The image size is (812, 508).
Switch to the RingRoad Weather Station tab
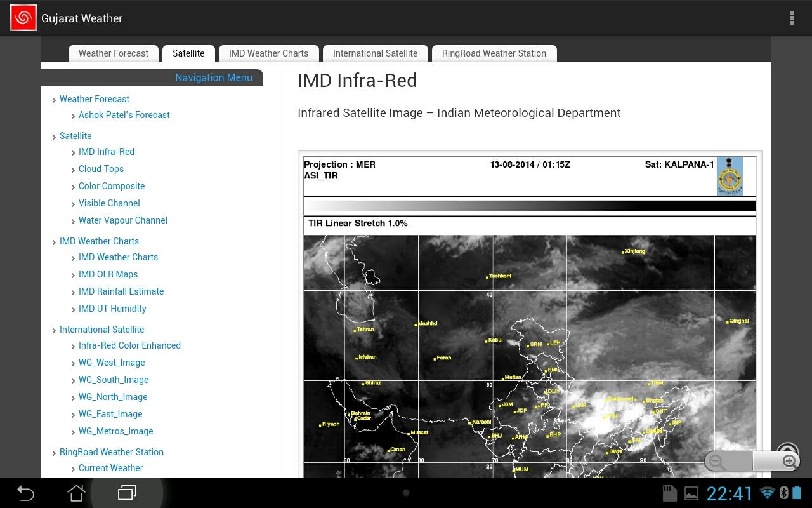[x=494, y=53]
